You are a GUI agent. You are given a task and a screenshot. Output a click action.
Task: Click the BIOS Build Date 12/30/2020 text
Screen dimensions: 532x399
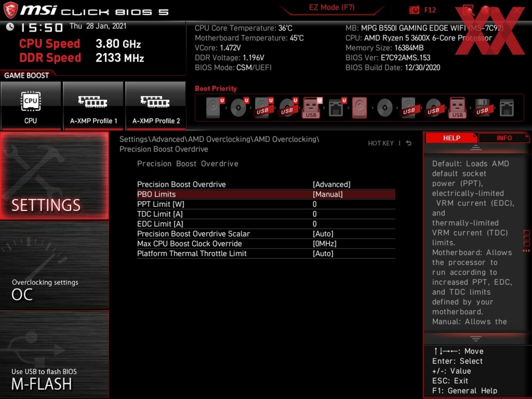coord(393,68)
